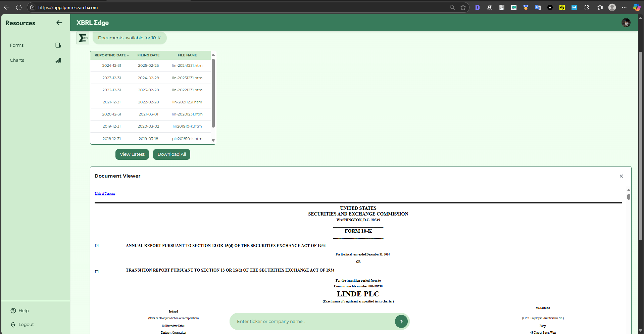Click the yellow asterisk extension icon

562,7
